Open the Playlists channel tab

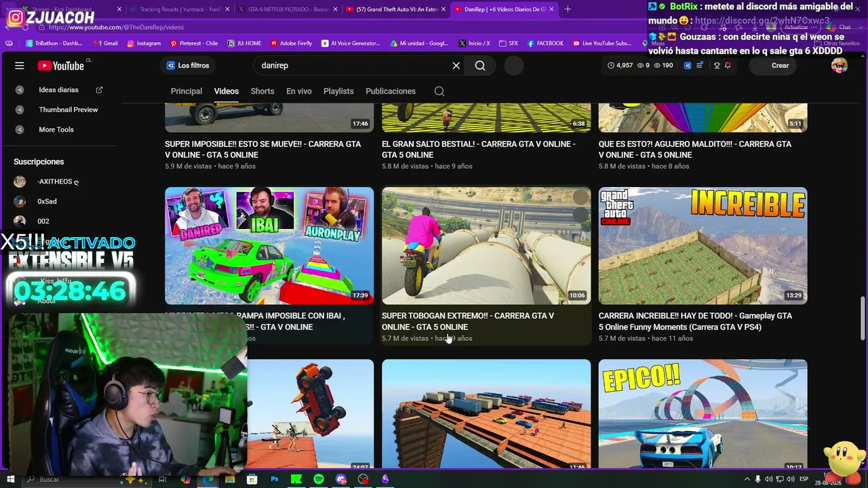[x=338, y=91]
